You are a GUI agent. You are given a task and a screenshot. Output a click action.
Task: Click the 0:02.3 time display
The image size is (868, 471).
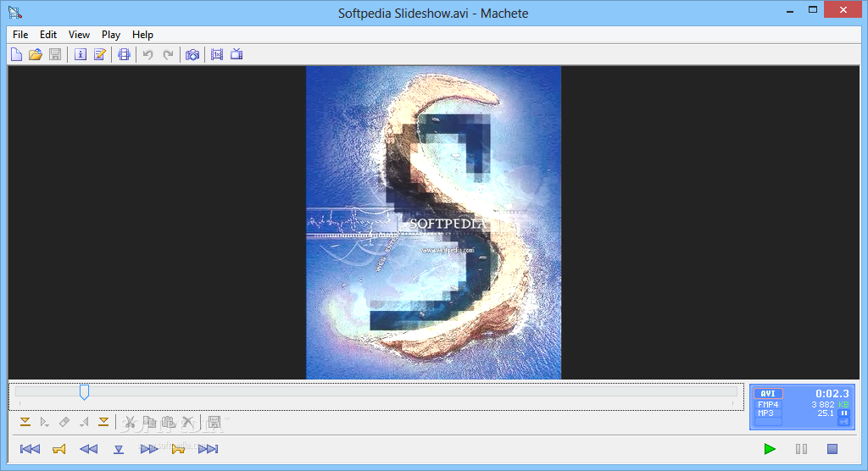832,394
